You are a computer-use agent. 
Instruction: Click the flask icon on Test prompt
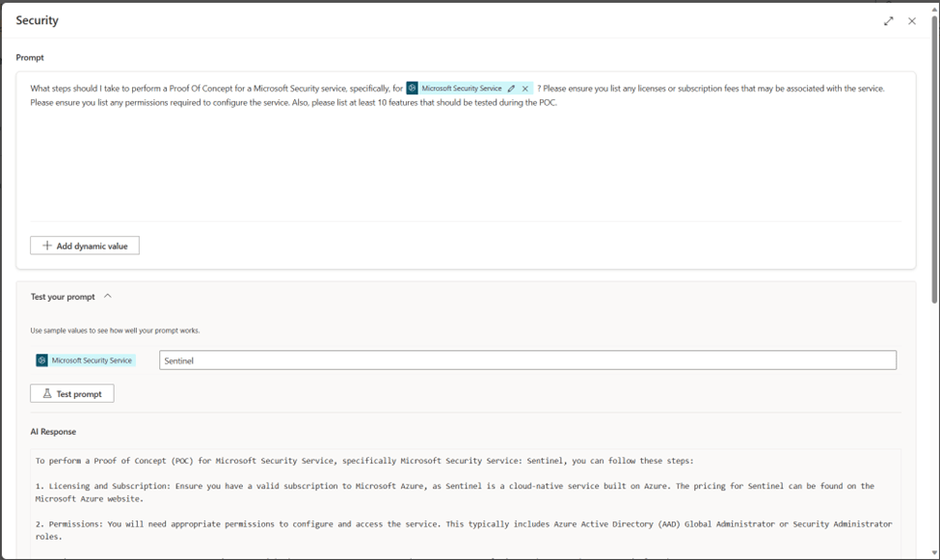pyautogui.click(x=47, y=393)
